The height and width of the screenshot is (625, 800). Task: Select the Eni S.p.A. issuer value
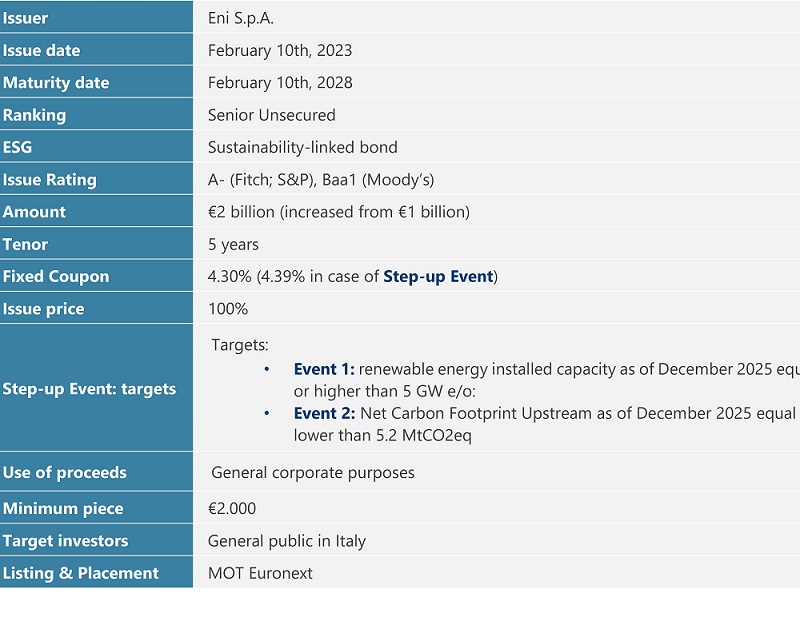[x=241, y=18]
